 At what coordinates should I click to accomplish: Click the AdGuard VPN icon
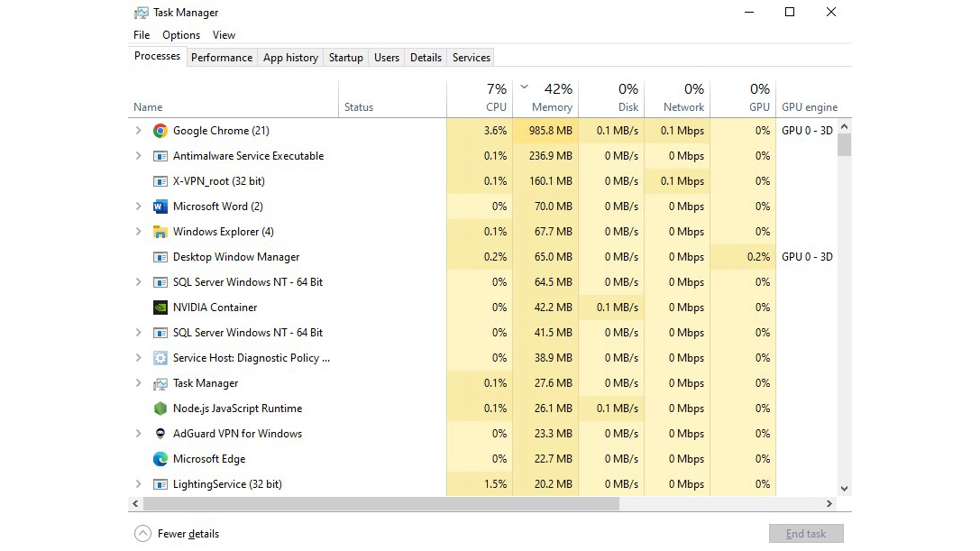tap(160, 434)
